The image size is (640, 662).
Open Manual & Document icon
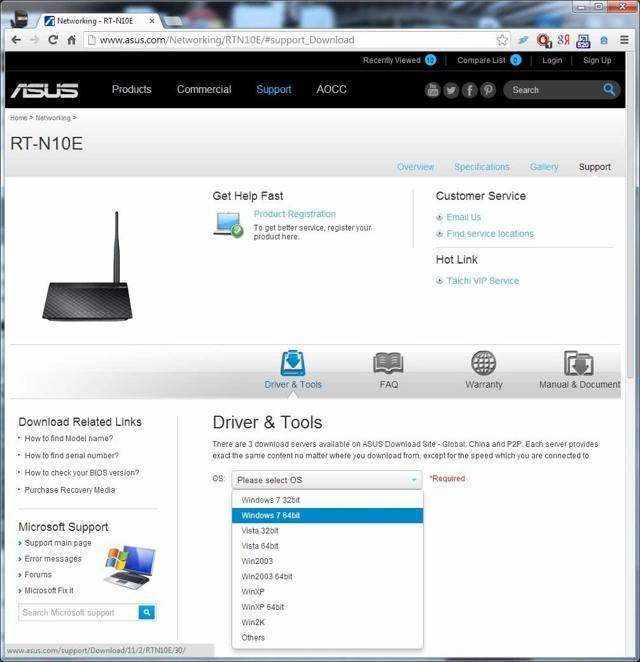[x=579, y=363]
